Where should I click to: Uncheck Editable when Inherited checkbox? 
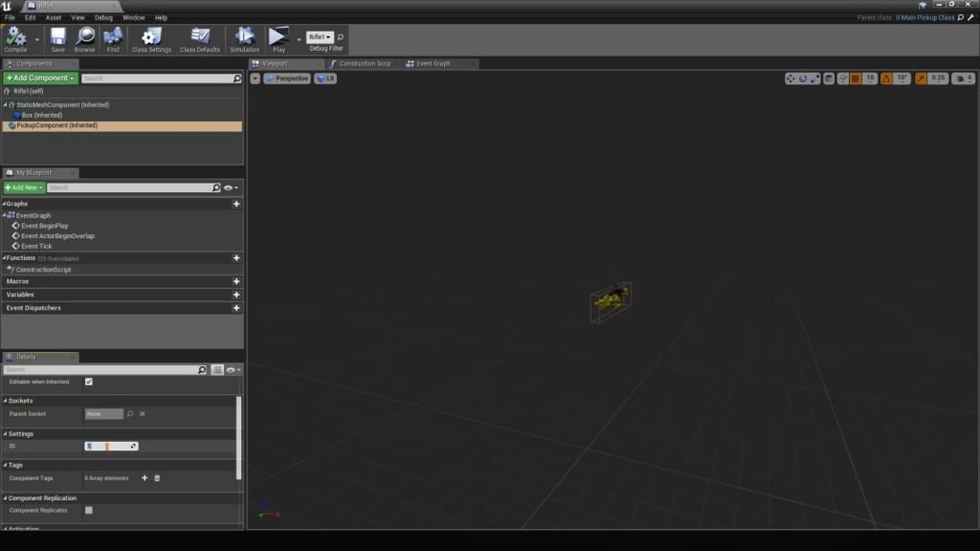click(x=89, y=382)
